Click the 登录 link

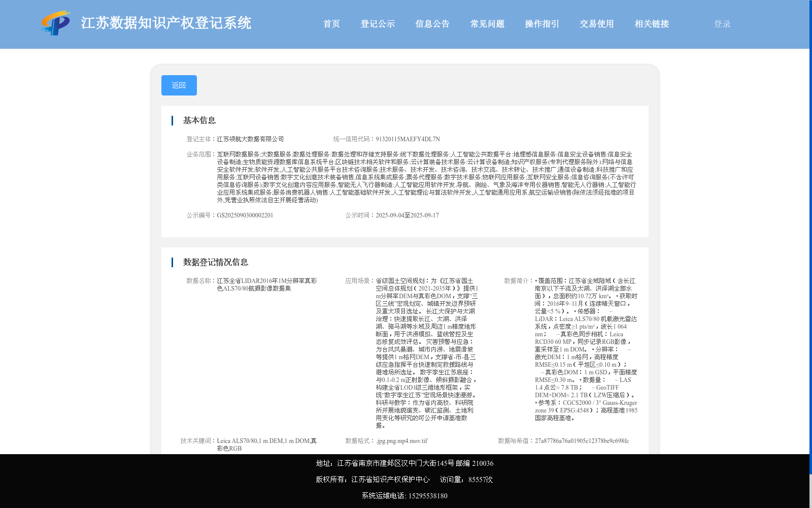click(x=722, y=24)
